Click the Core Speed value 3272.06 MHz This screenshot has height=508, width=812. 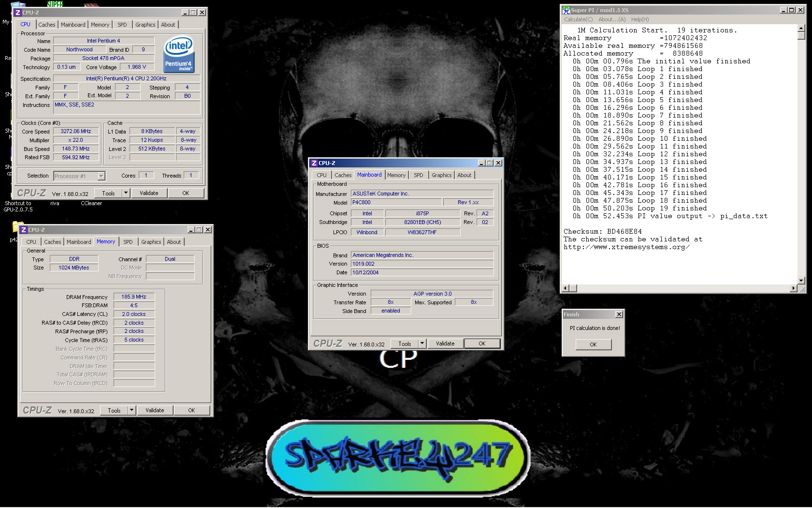(76, 131)
